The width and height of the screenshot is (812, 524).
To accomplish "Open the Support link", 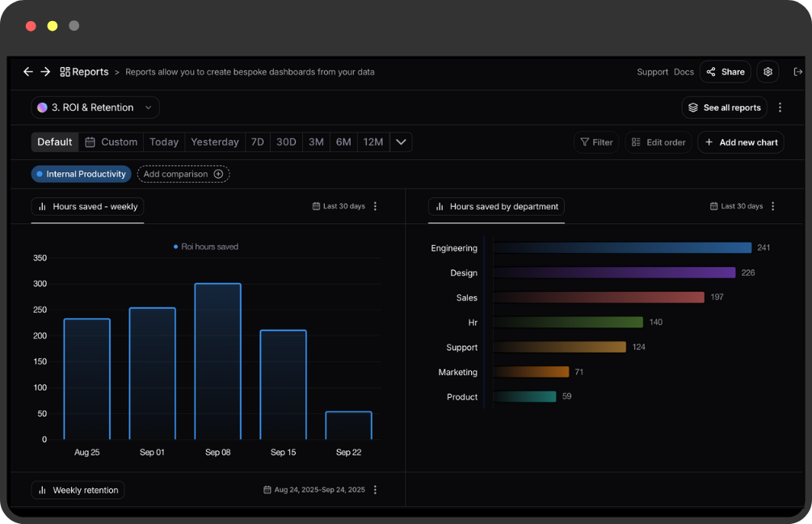I will (x=653, y=72).
